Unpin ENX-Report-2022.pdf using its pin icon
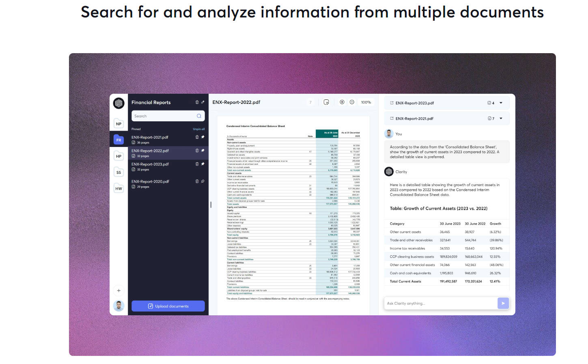 click(x=202, y=151)
